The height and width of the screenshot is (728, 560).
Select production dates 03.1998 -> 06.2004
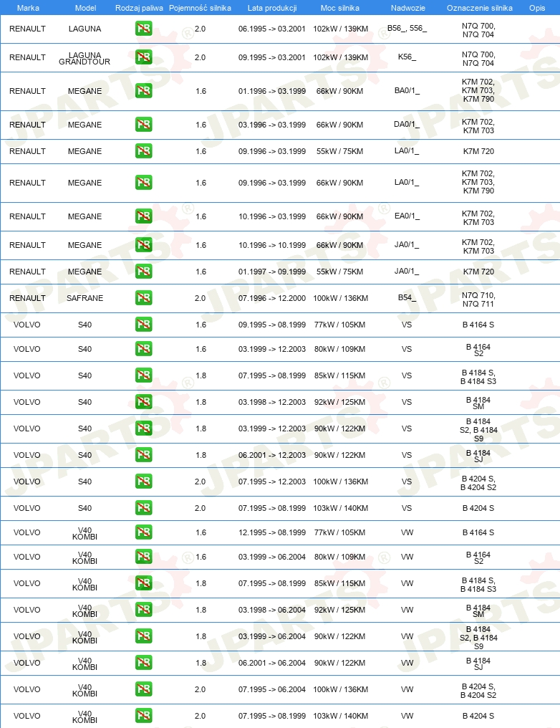(272, 610)
